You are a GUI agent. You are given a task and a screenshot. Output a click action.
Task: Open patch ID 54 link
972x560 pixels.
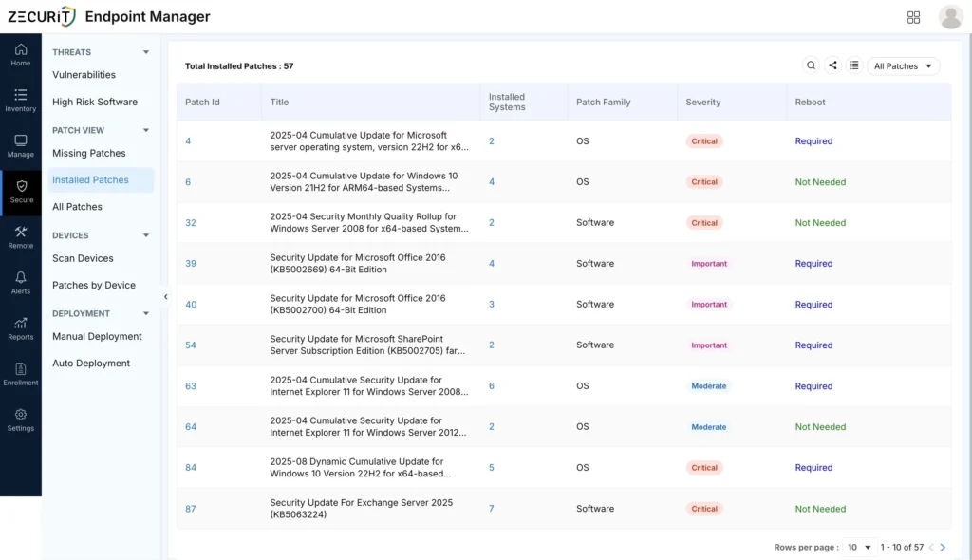tap(190, 345)
